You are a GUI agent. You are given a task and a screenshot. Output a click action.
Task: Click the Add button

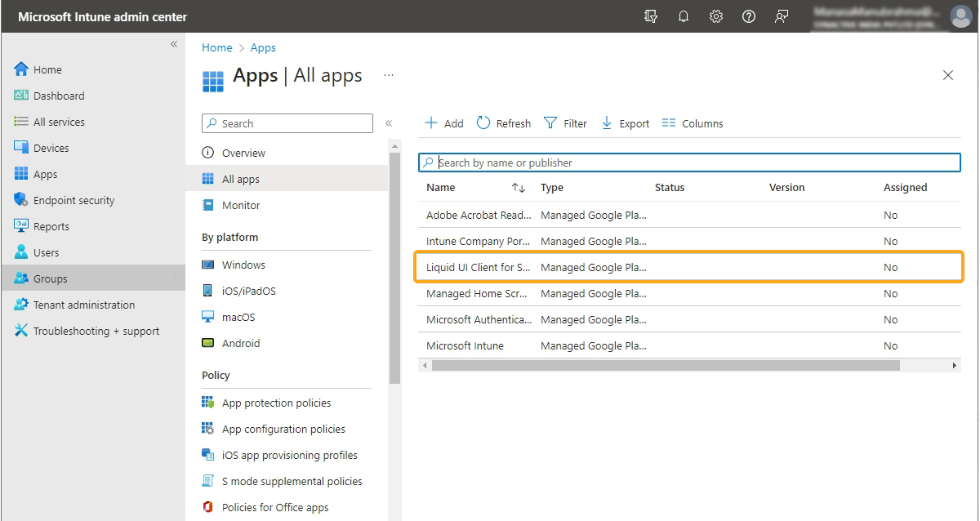click(x=443, y=123)
